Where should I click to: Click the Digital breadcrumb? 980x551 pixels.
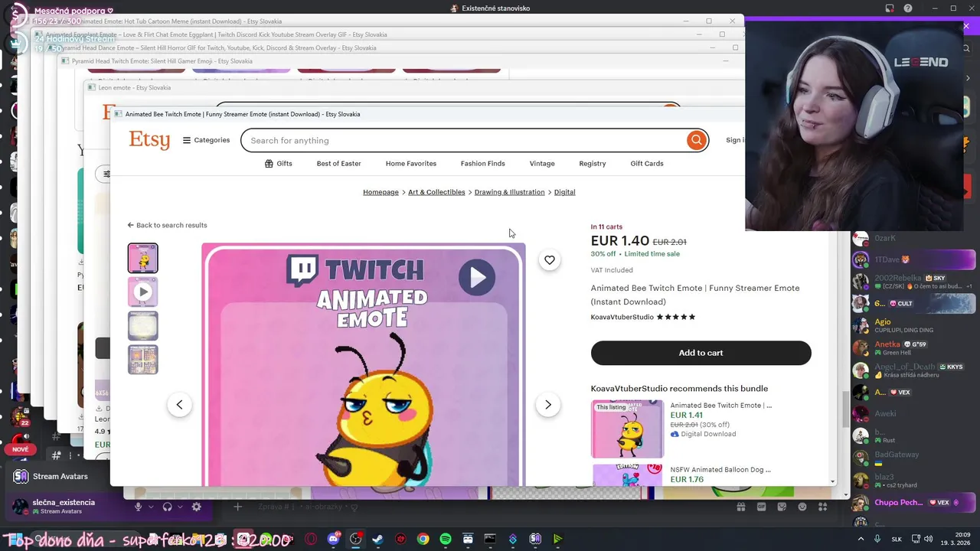point(564,192)
